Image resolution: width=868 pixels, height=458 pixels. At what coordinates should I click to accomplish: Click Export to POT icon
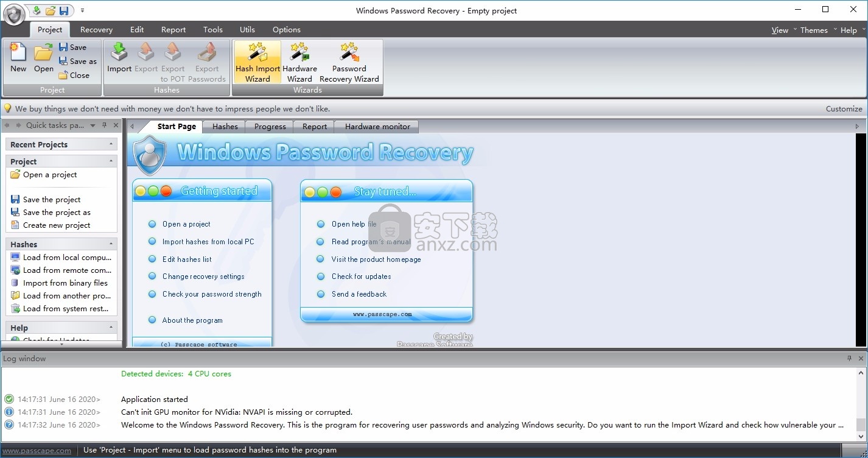[173, 62]
